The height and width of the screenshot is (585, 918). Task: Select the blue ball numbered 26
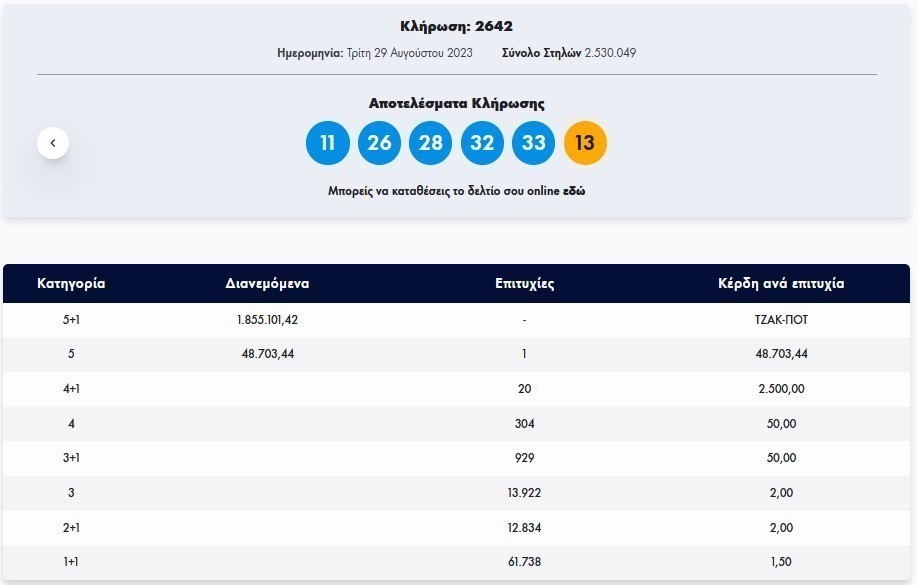pyautogui.click(x=379, y=143)
